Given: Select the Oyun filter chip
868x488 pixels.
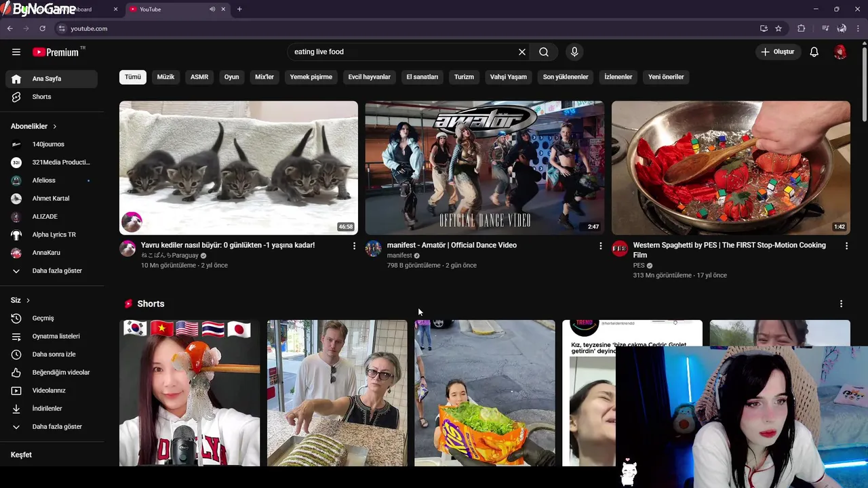Looking at the screenshot, I should [x=232, y=77].
